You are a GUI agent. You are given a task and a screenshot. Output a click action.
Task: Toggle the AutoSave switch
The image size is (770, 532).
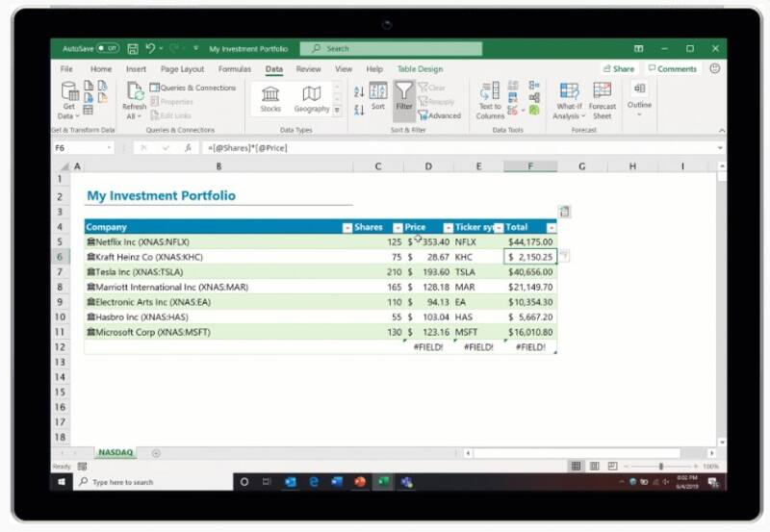pos(107,48)
